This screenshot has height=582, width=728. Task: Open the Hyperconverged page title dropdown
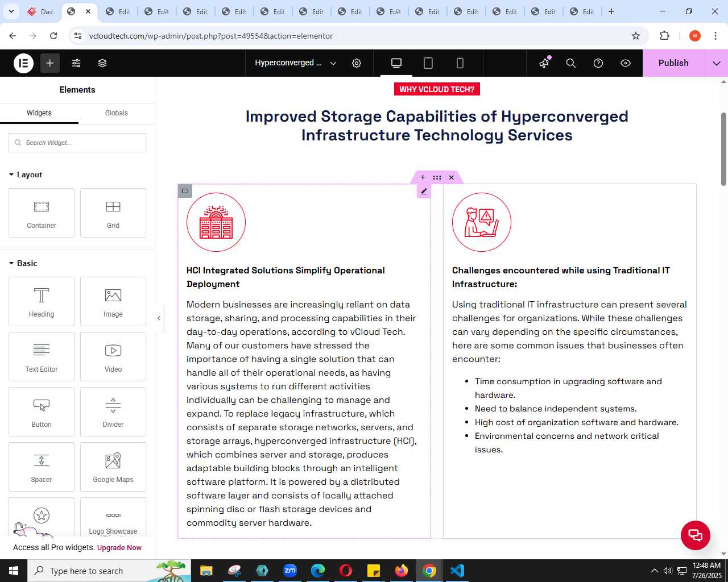[296, 63]
